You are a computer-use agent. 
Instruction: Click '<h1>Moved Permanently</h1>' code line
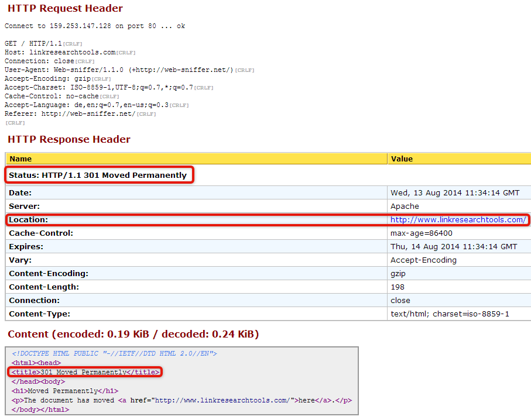[65, 391]
